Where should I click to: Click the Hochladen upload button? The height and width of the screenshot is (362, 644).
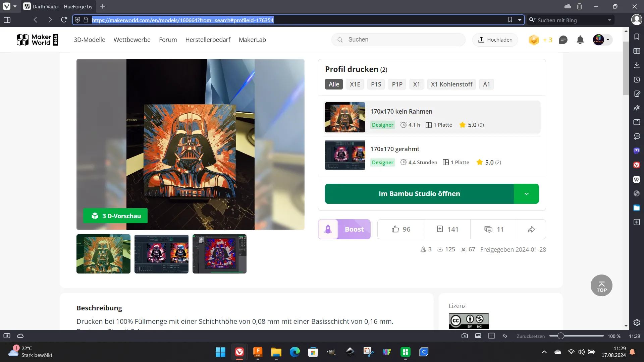(495, 40)
